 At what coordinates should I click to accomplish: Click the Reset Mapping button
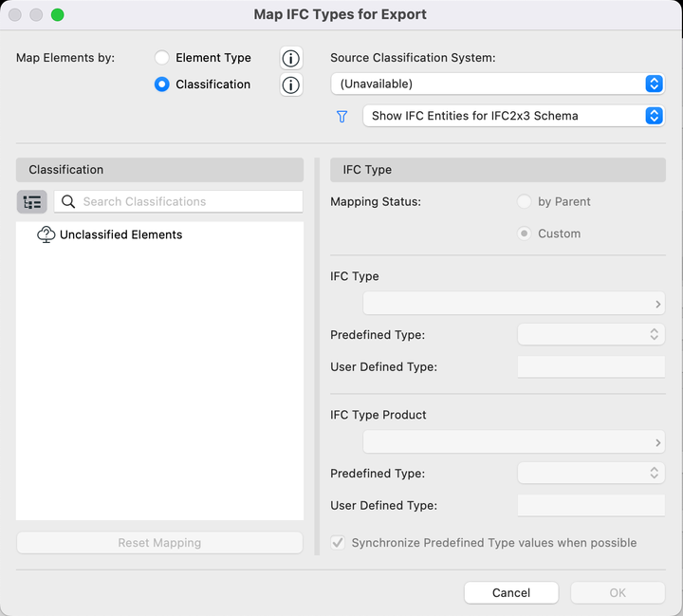click(159, 543)
